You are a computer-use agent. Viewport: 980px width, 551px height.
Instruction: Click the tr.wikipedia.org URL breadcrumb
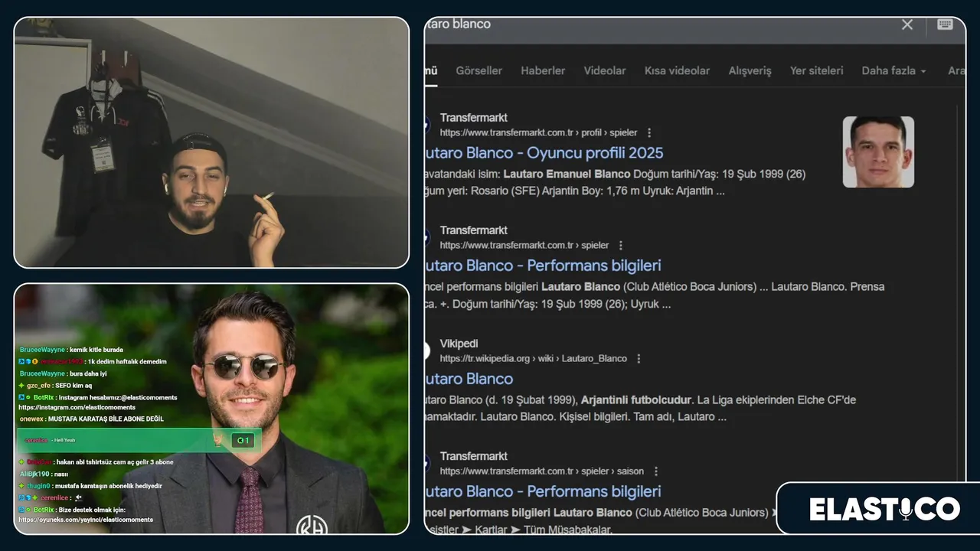pos(534,358)
